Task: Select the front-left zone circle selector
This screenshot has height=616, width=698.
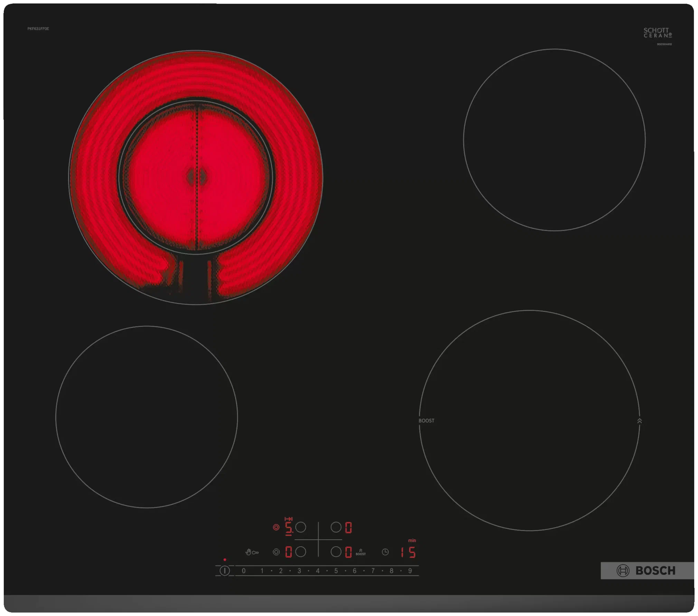Action: tap(301, 552)
